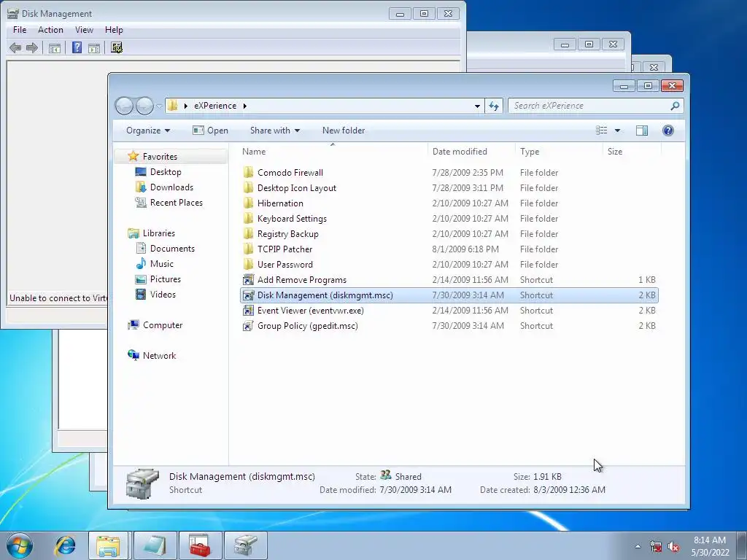Open address bar history dropdown
Screen dimensions: 747x560
click(477, 106)
